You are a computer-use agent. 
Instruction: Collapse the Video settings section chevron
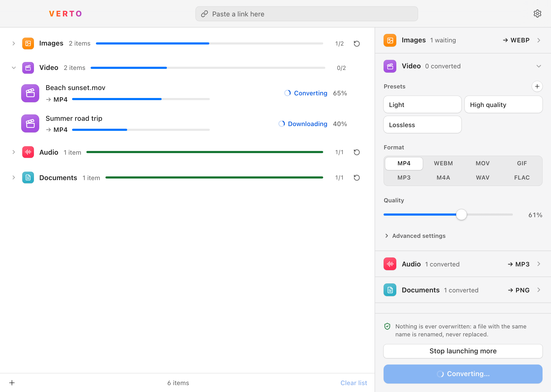coord(539,66)
